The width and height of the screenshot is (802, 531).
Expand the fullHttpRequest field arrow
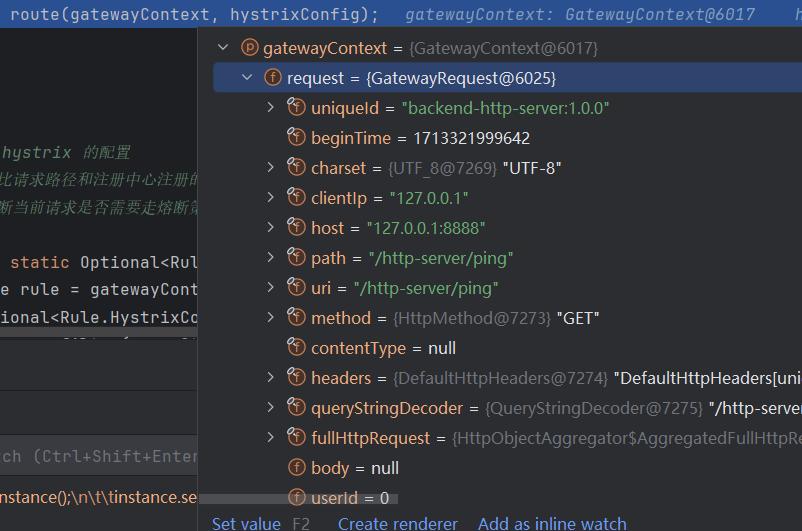270,438
